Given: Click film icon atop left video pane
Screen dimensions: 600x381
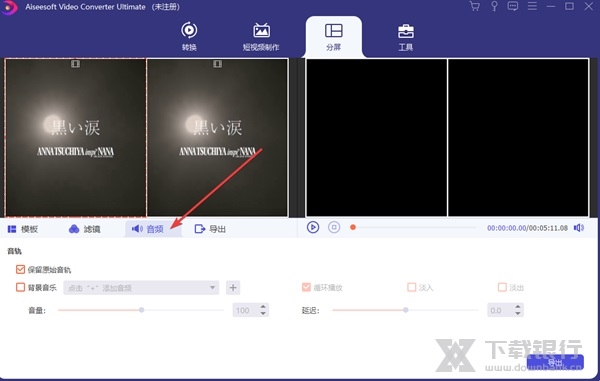Looking at the screenshot, I should (75, 64).
